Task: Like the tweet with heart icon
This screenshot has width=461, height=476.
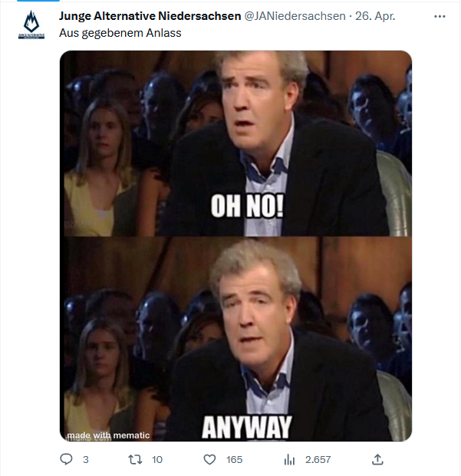Action: point(209,459)
